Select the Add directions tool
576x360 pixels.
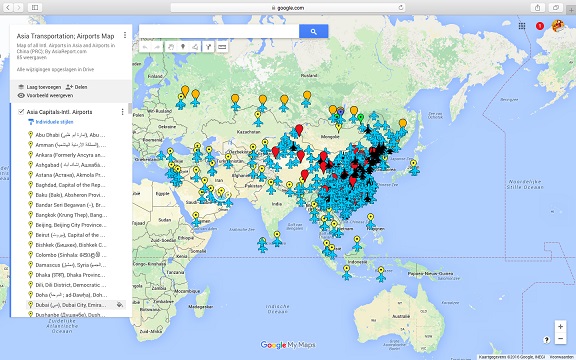pyautogui.click(x=208, y=47)
